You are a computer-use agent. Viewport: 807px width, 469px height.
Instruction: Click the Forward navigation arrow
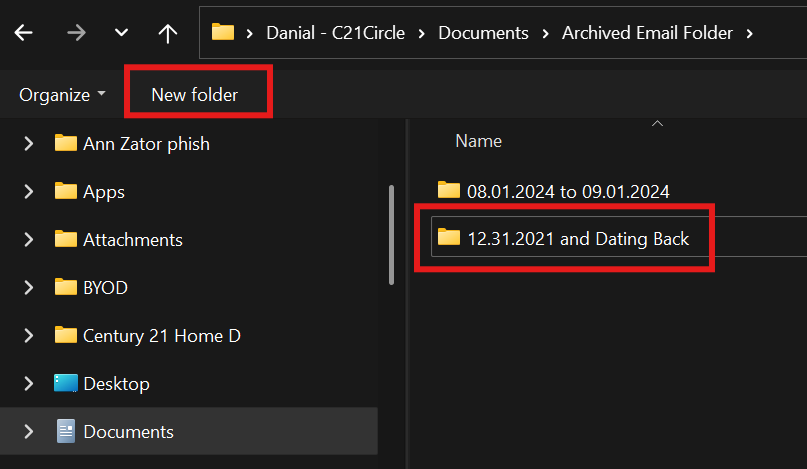[74, 33]
